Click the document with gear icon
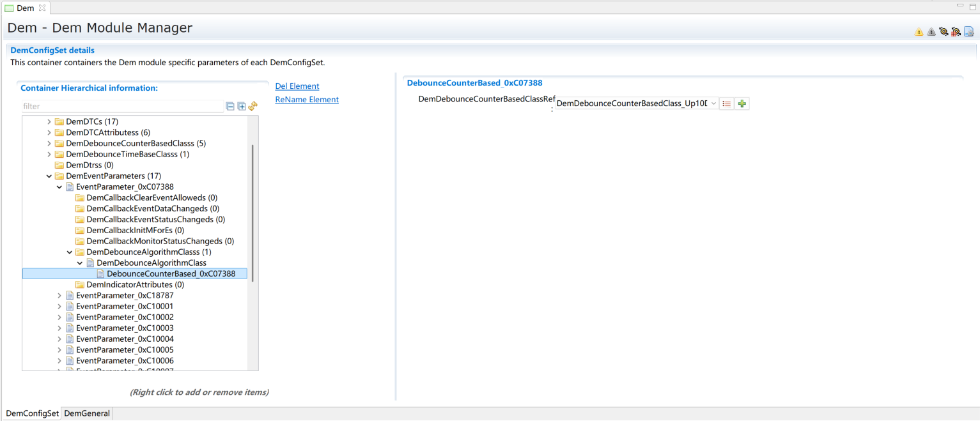Screen dimensions: 980x421 pyautogui.click(x=968, y=31)
